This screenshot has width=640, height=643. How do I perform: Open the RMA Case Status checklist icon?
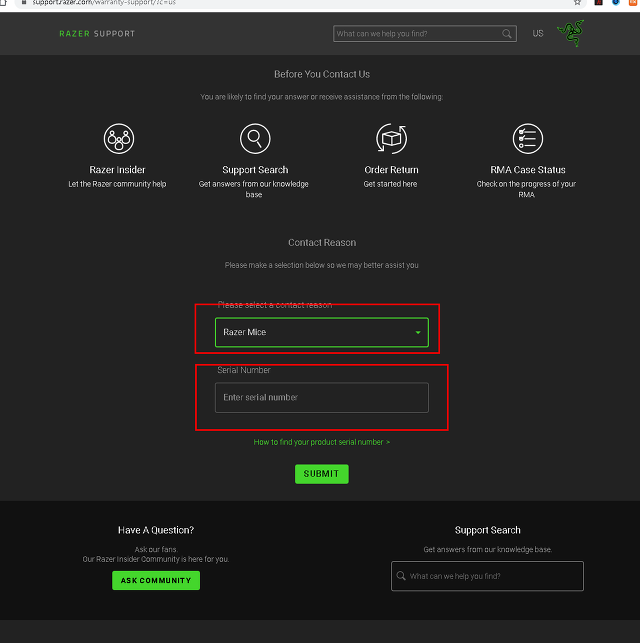(528, 139)
